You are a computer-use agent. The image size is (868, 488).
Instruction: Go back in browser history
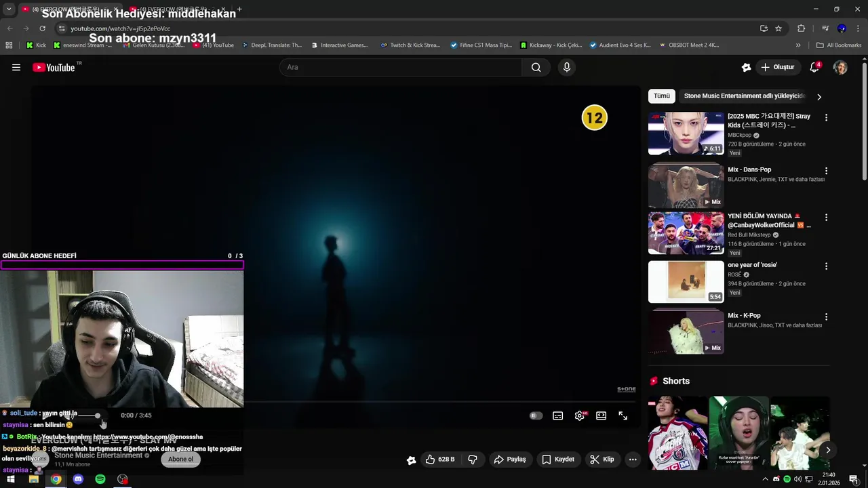9,28
